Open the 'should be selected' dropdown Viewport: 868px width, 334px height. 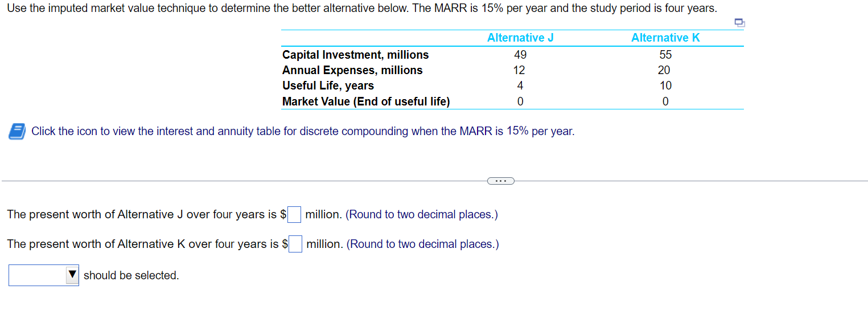[43, 275]
